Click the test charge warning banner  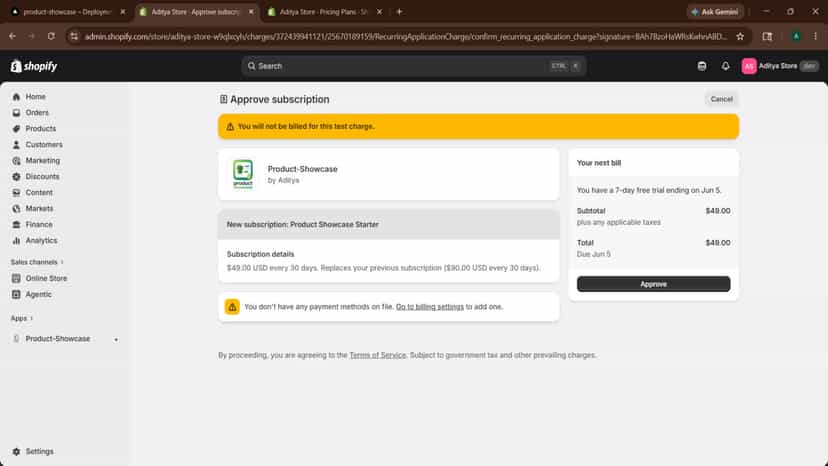[478, 126]
